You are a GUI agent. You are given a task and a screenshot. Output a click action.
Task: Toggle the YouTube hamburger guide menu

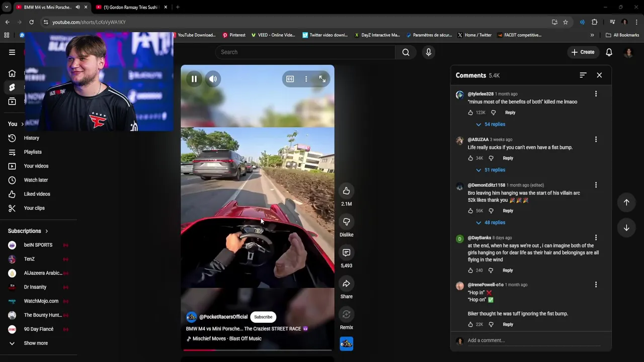tap(12, 52)
